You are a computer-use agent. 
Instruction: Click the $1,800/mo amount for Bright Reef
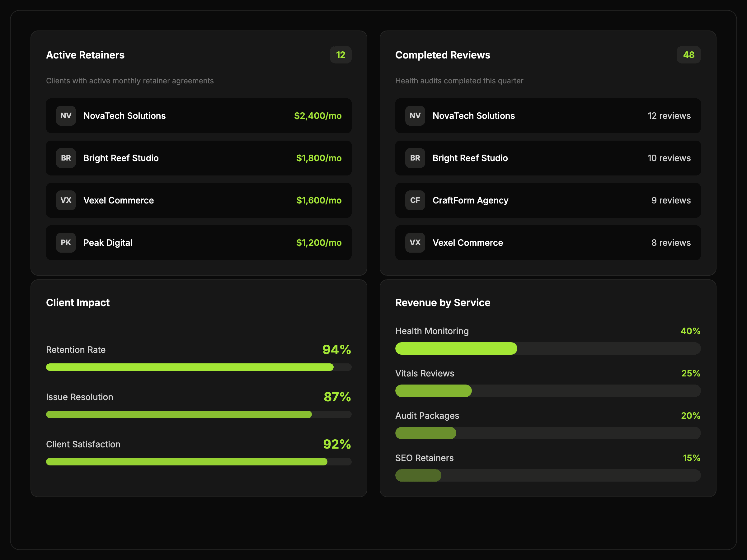pyautogui.click(x=319, y=158)
